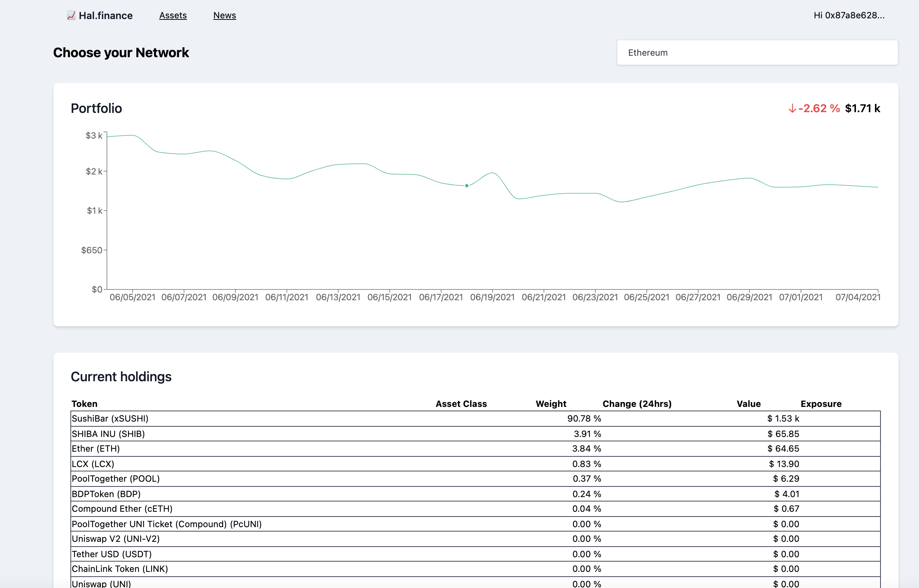Click the Hal.finance chart logo icon
The height and width of the screenshot is (588, 919).
tap(71, 15)
